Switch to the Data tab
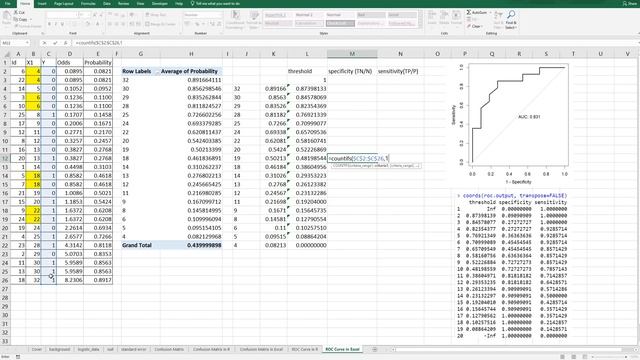640x360 pixels. [x=107, y=4]
